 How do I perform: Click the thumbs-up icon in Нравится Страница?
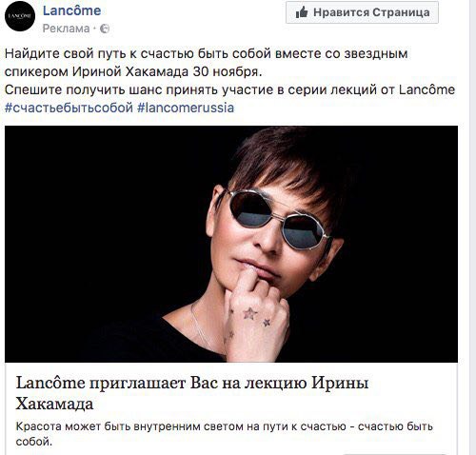(302, 12)
